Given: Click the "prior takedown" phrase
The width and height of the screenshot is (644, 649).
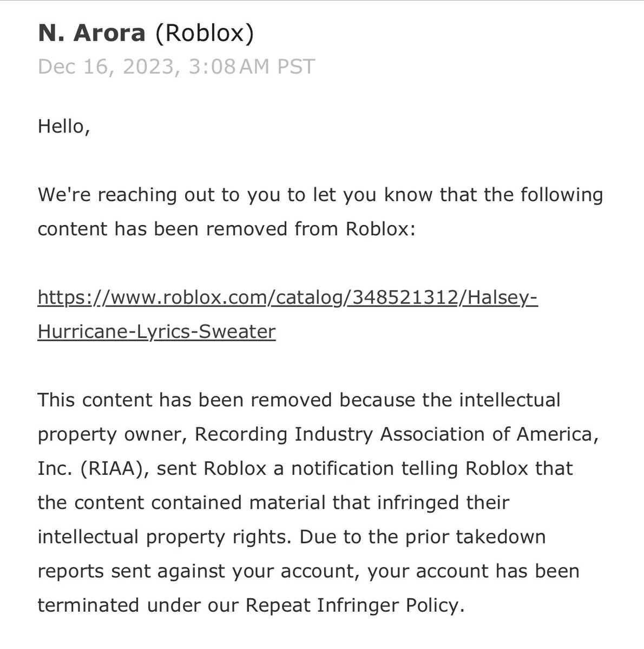Looking at the screenshot, I should pos(478,537).
